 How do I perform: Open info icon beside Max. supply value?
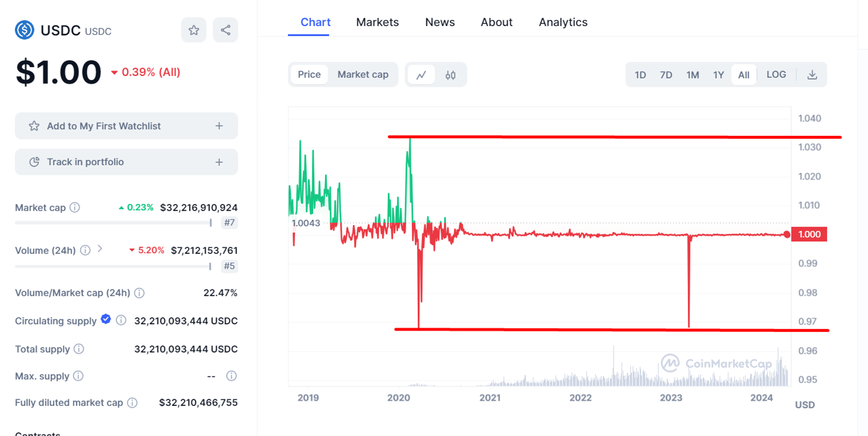click(231, 376)
